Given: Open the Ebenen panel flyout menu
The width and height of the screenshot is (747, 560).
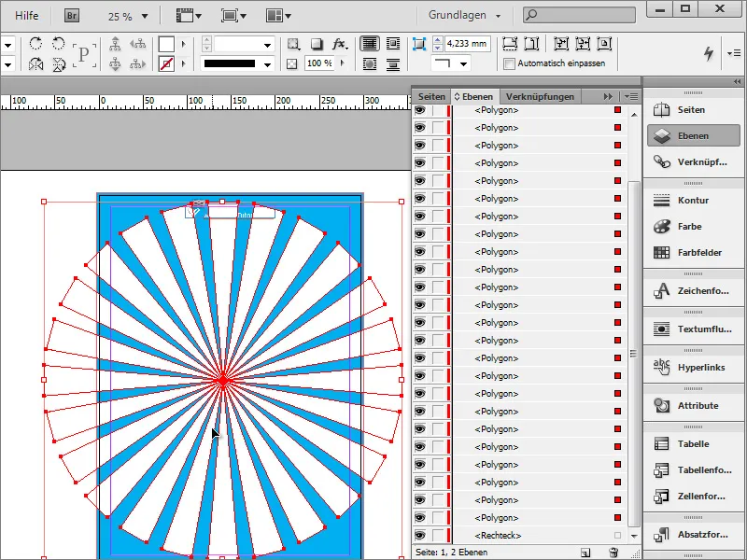Looking at the screenshot, I should (631, 96).
